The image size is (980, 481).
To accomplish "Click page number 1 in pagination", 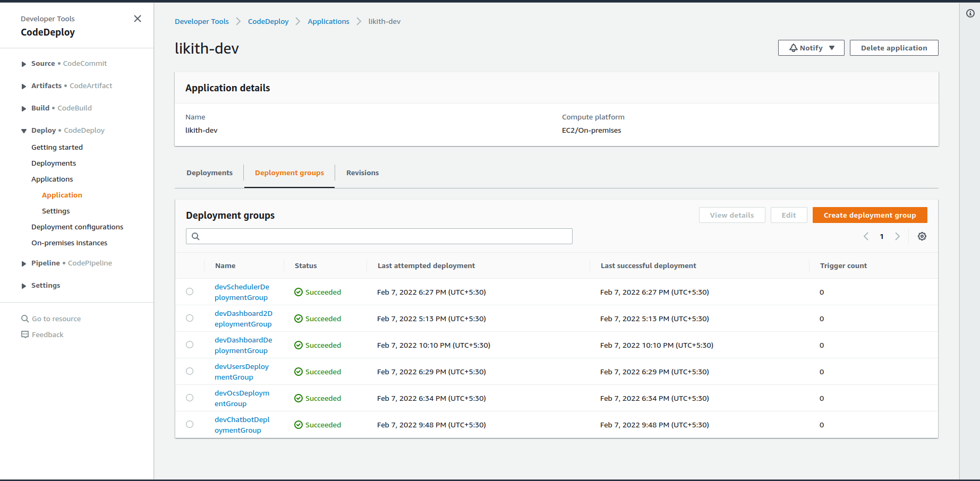I will pos(881,236).
